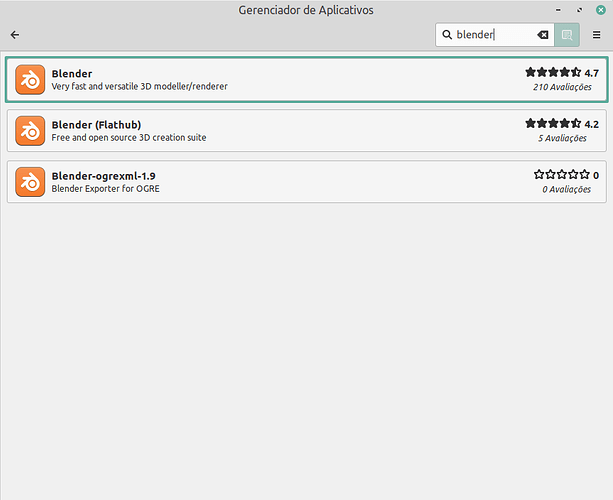The width and height of the screenshot is (613, 500).
Task: Click the magnifying glass search icon
Action: click(447, 35)
